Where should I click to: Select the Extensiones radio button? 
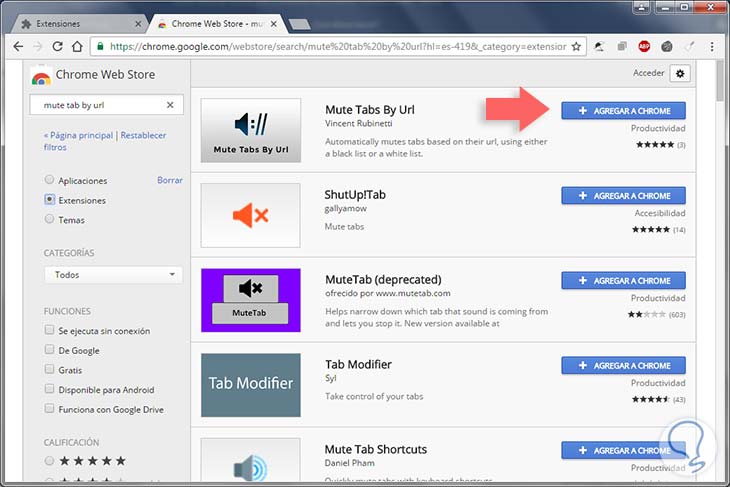point(49,200)
